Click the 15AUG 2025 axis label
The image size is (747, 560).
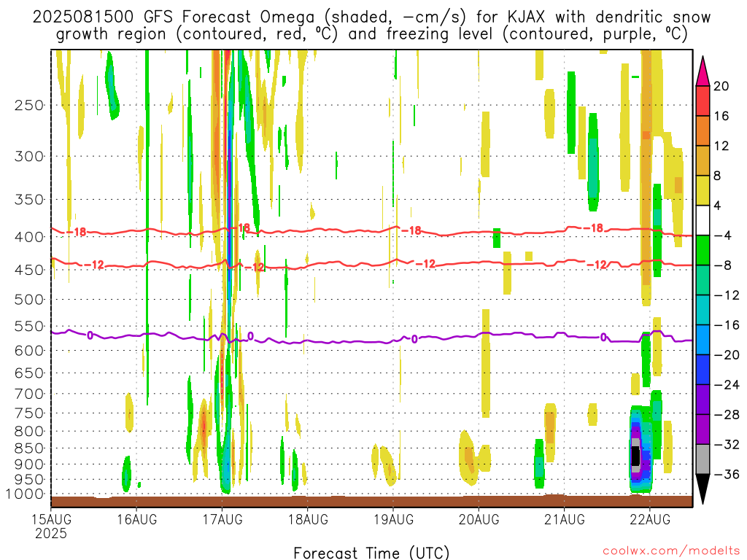(52, 526)
